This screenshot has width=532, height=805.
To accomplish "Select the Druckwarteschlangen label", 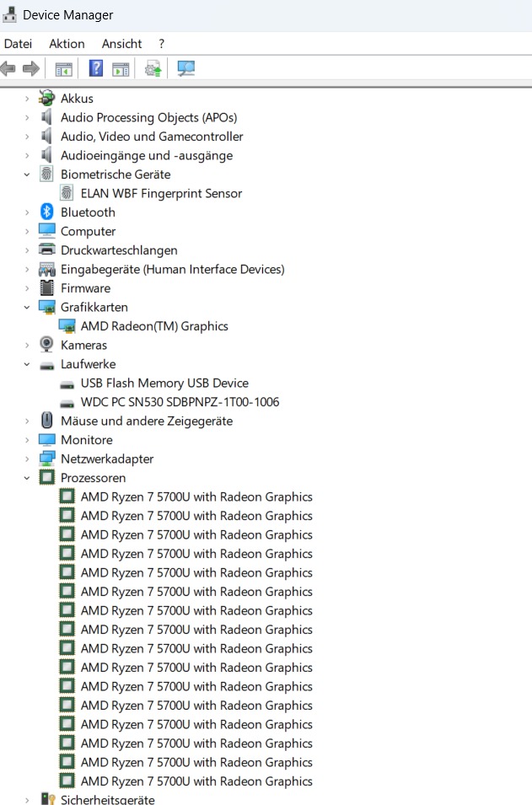I will (119, 250).
